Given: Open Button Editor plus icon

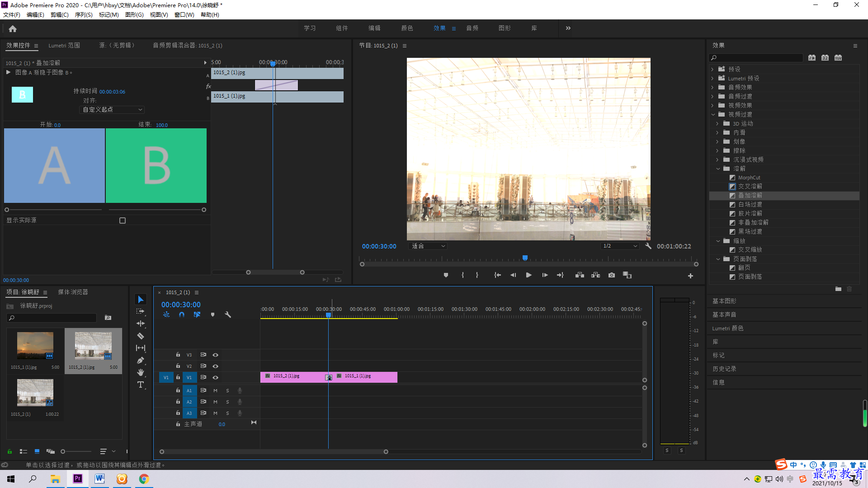Looking at the screenshot, I should click(690, 276).
